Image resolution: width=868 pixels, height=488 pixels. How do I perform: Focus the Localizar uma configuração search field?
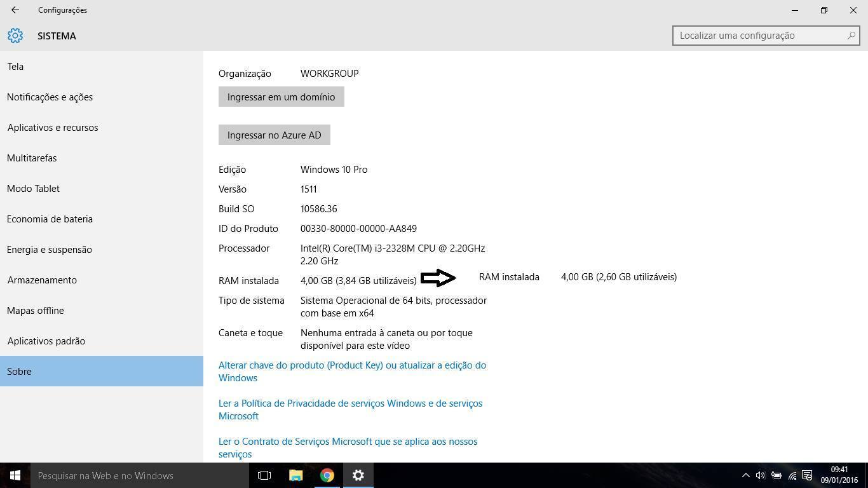point(766,36)
